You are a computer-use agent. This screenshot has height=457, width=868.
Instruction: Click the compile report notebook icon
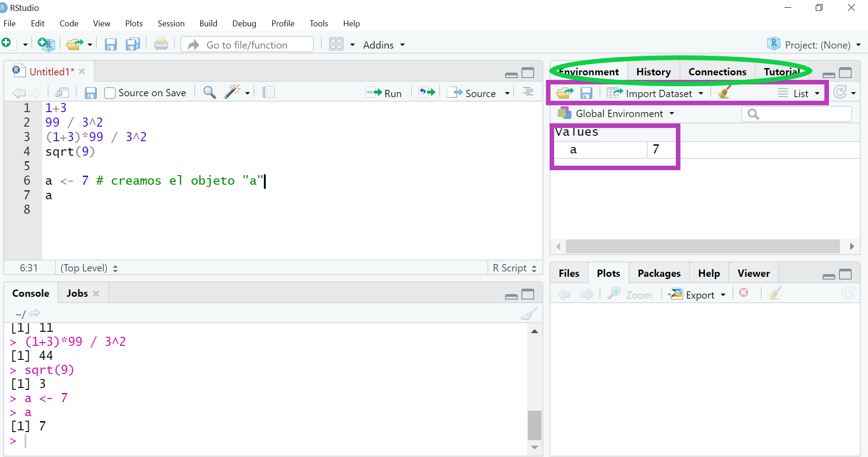pyautogui.click(x=269, y=93)
